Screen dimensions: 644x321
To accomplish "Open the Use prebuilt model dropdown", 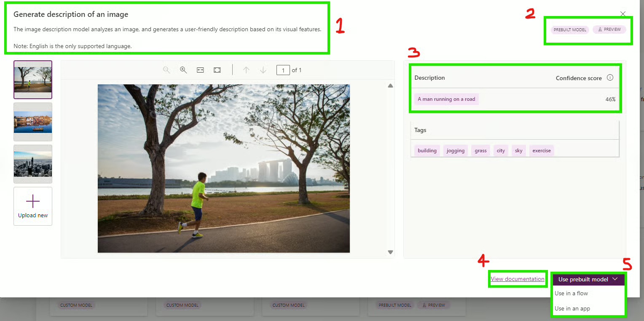I will click(x=588, y=279).
